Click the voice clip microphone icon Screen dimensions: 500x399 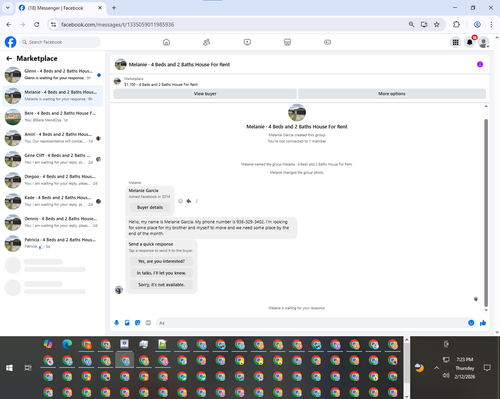tap(117, 323)
